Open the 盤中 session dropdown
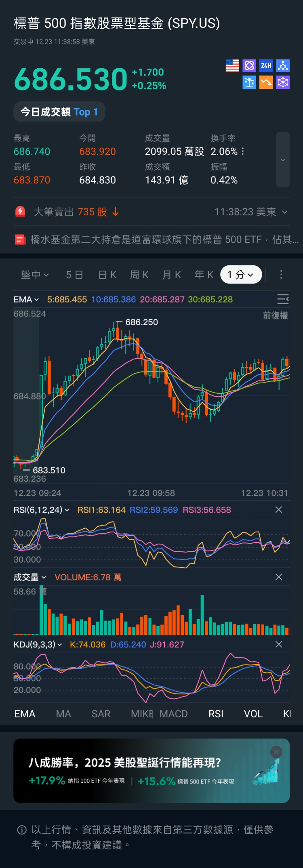 click(x=35, y=275)
